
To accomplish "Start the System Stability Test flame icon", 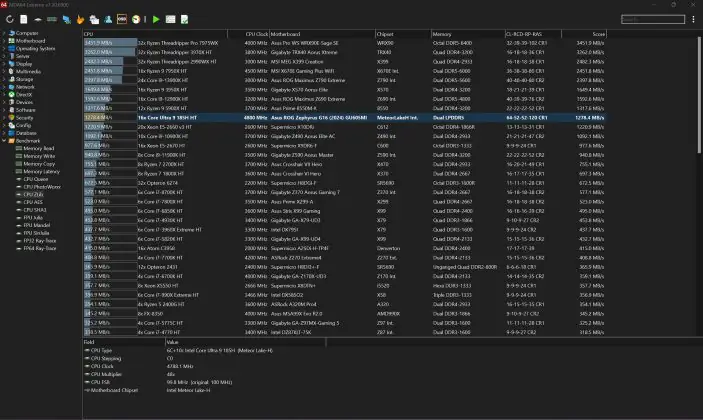I will [80, 19].
